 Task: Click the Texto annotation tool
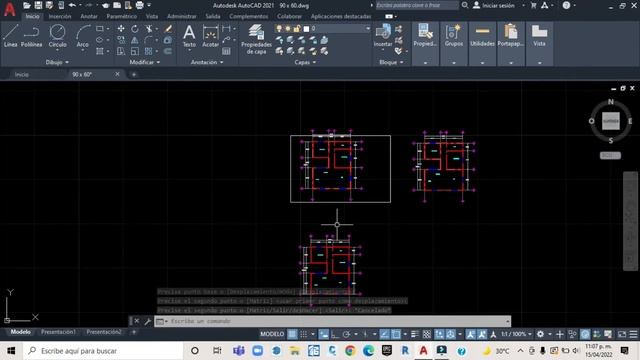point(189,36)
